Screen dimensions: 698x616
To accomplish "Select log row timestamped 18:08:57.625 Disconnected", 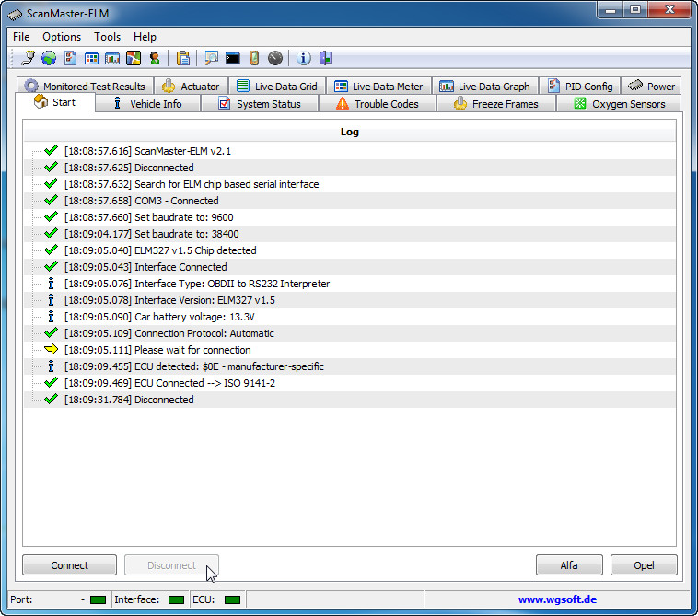I will [349, 168].
